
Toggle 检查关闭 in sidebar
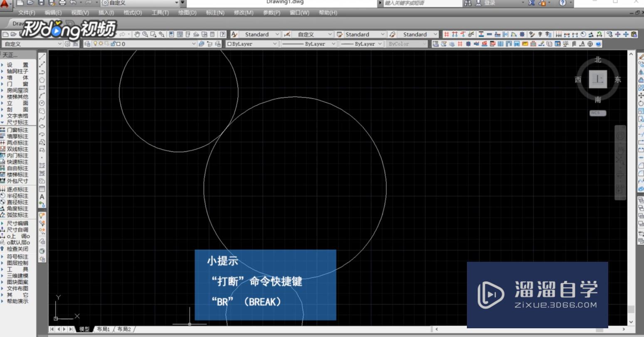pos(17,249)
